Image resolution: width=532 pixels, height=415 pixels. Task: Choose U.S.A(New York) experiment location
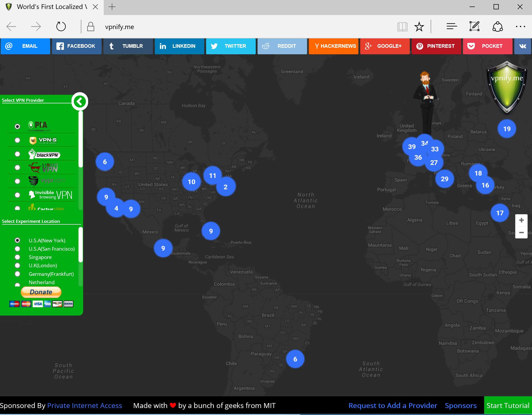pyautogui.click(x=17, y=240)
